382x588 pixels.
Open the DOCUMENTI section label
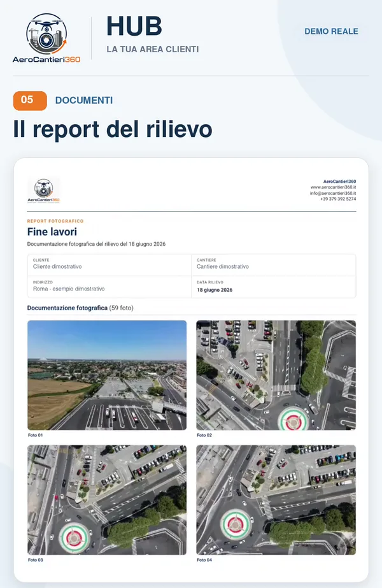tap(84, 100)
